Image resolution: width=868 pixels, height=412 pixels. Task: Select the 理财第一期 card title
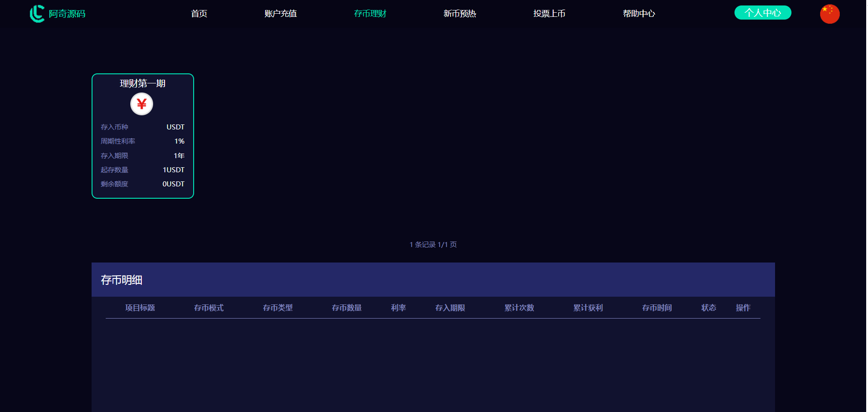pyautogui.click(x=143, y=83)
